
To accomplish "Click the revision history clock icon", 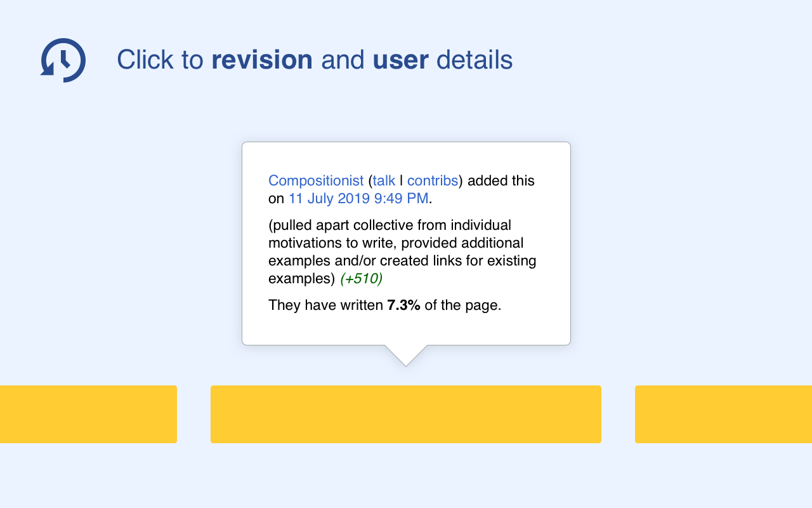I will 63,60.
